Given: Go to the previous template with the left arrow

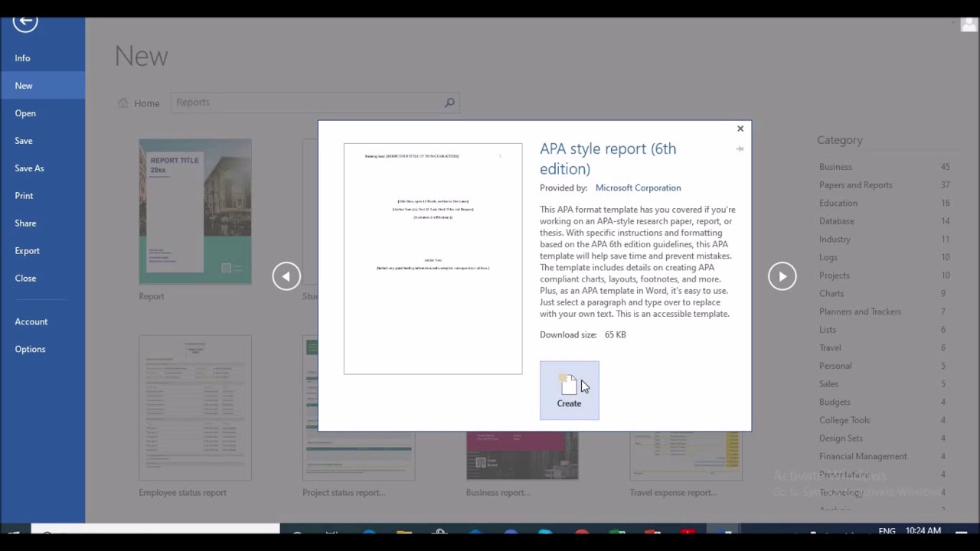Looking at the screenshot, I should tap(286, 276).
